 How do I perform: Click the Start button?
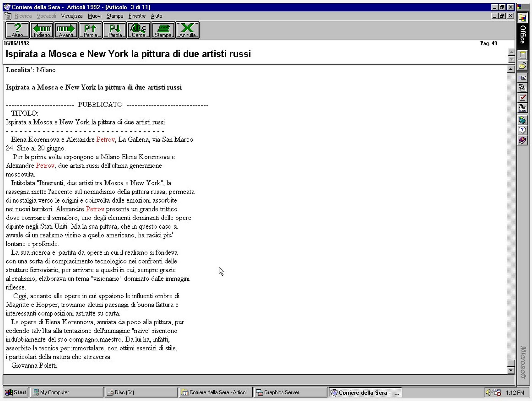[x=16, y=392]
